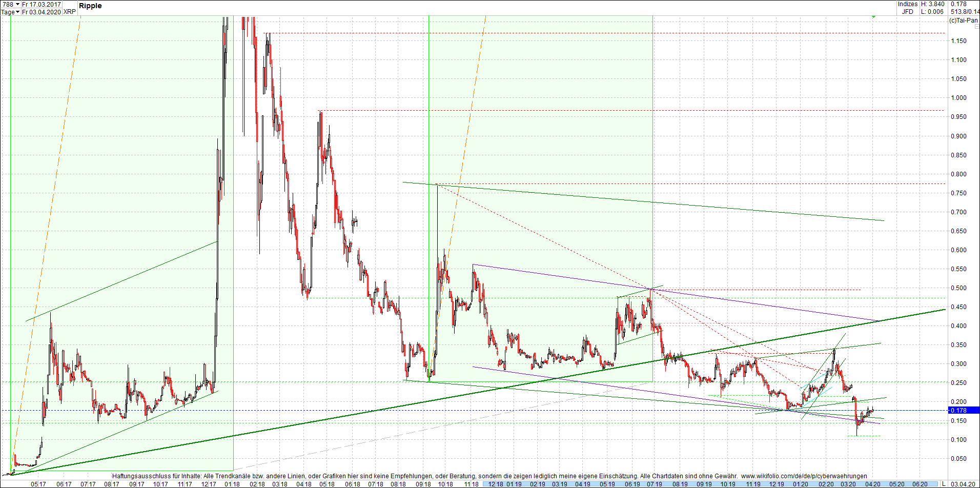
Task: Select the "JFD" data source label
Action: click(908, 11)
